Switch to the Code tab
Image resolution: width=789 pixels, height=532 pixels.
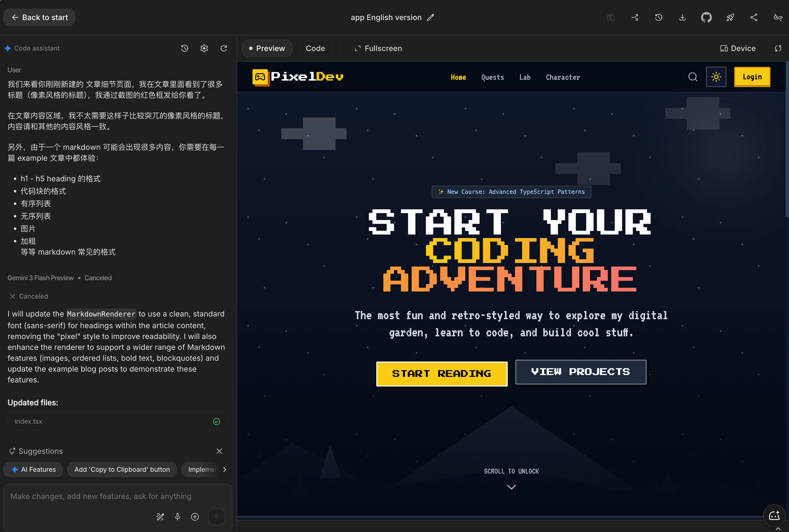pyautogui.click(x=315, y=48)
